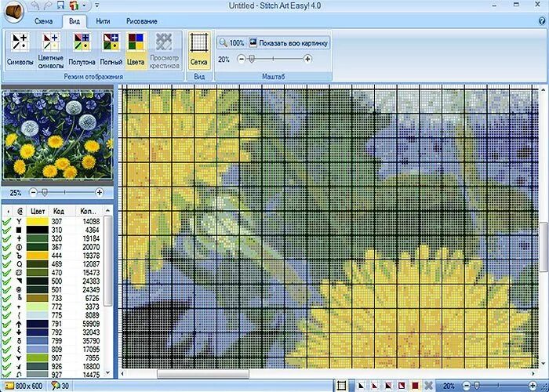The image size is (549, 392).
Task: Toggle checkmark for thread 444
Action: point(6,256)
